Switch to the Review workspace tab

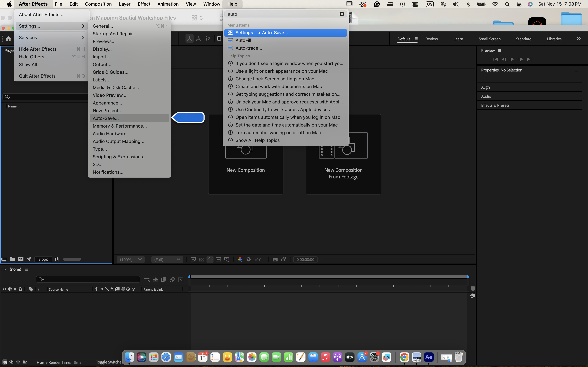432,39
